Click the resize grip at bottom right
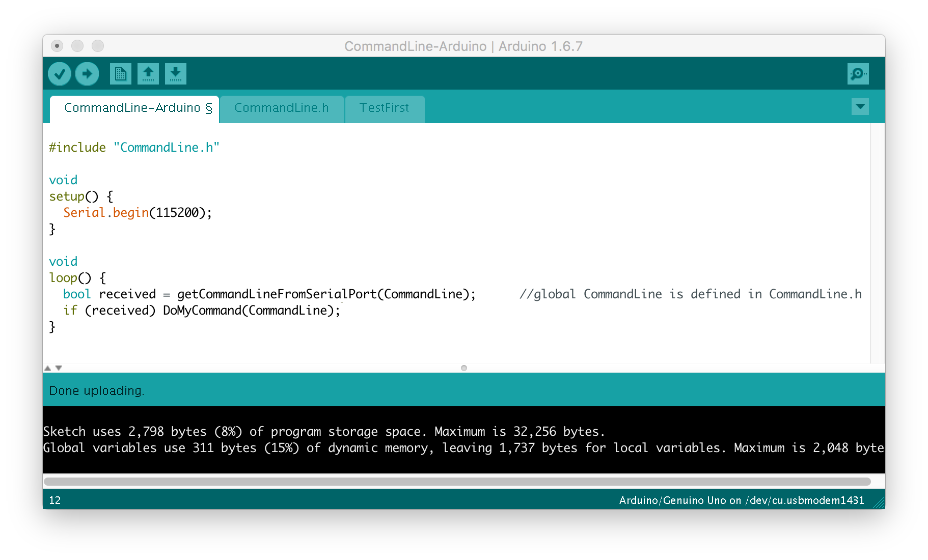Image resolution: width=928 pixels, height=560 pixels. pos(879,503)
